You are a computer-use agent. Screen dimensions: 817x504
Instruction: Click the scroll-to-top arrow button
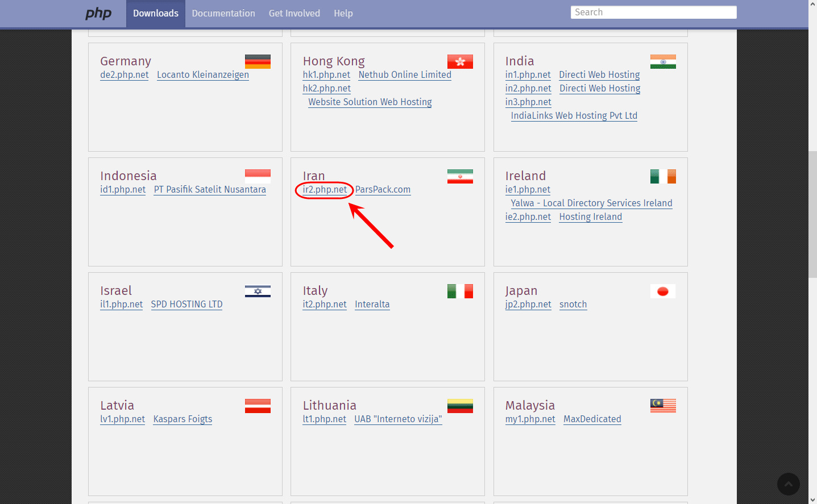(x=789, y=484)
